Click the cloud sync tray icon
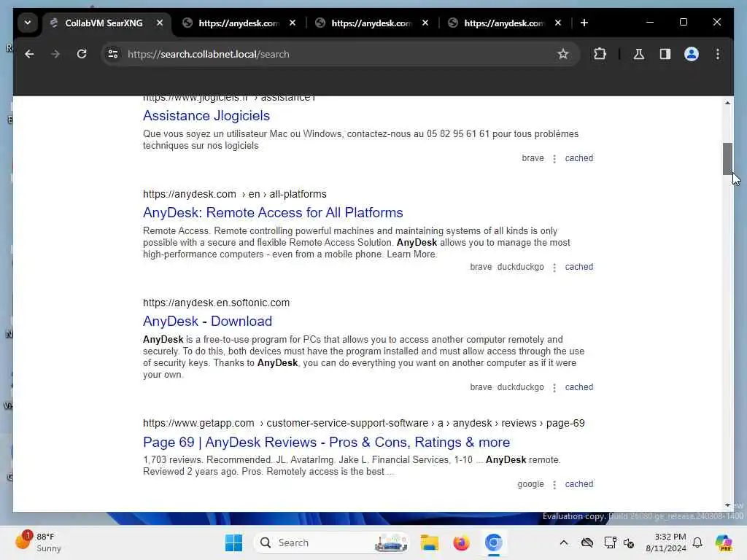 tap(587, 542)
